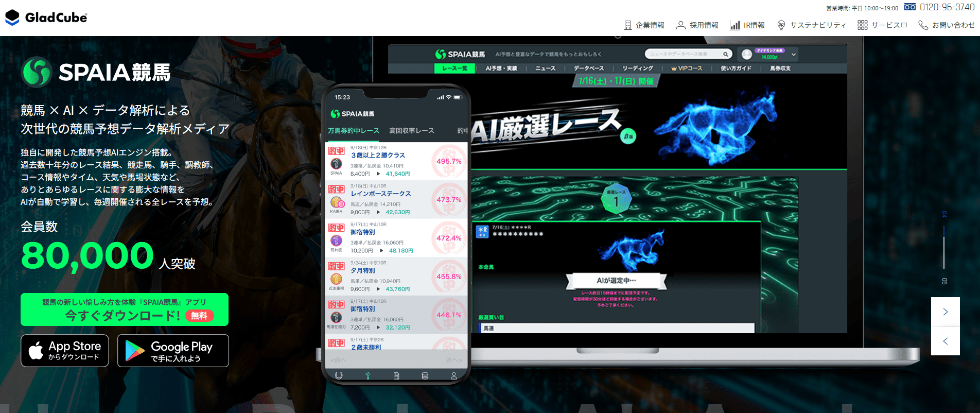The height and width of the screenshot is (413, 980).
Task: Click the SPAIA predictor avatar icon
Action: (336, 164)
